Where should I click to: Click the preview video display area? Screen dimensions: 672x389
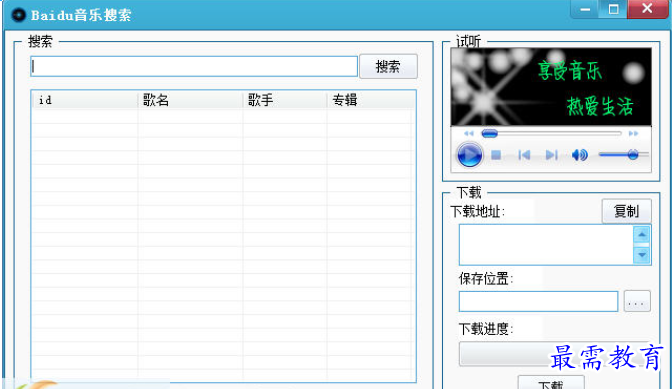pyautogui.click(x=551, y=87)
